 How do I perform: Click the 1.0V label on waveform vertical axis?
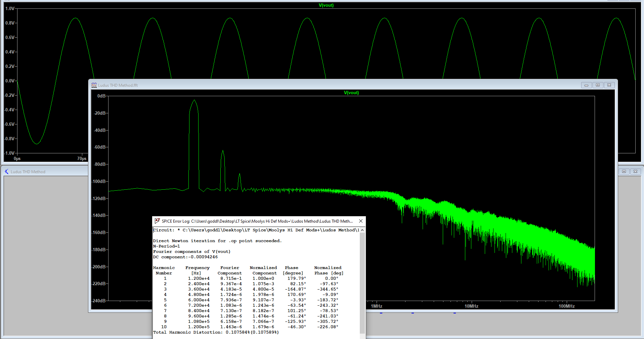10,8
